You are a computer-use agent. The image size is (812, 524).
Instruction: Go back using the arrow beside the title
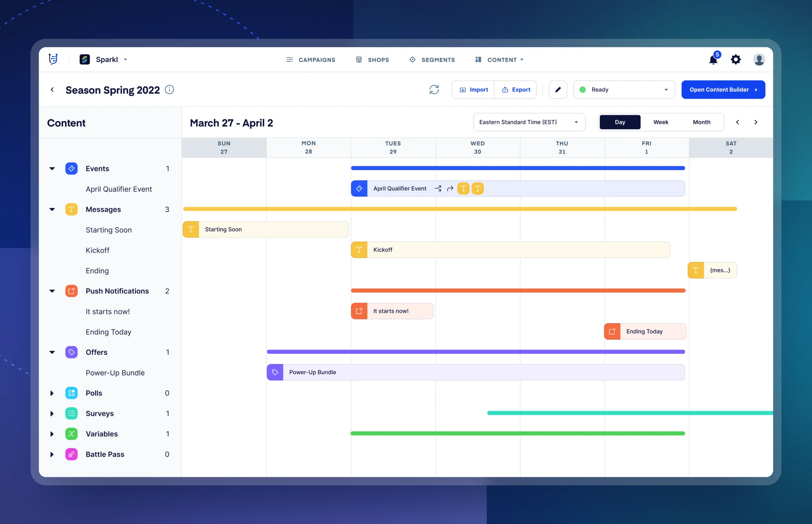pyautogui.click(x=52, y=90)
